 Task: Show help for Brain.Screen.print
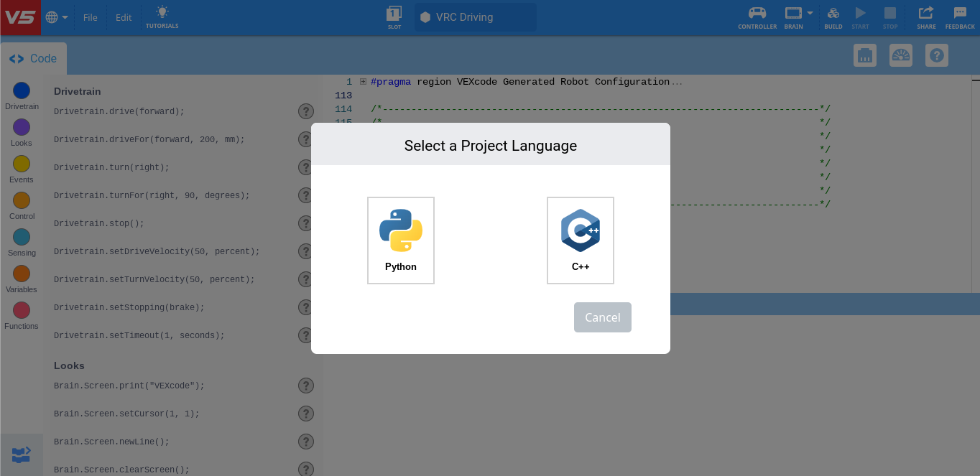click(306, 386)
